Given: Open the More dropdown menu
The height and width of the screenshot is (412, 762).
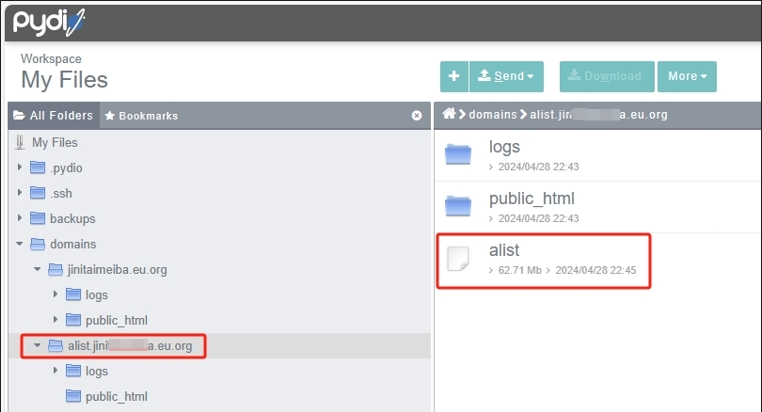Looking at the screenshot, I should pyautogui.click(x=687, y=76).
